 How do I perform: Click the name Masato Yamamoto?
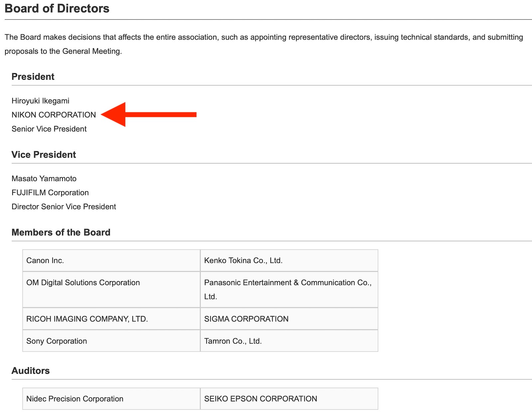[44, 179]
